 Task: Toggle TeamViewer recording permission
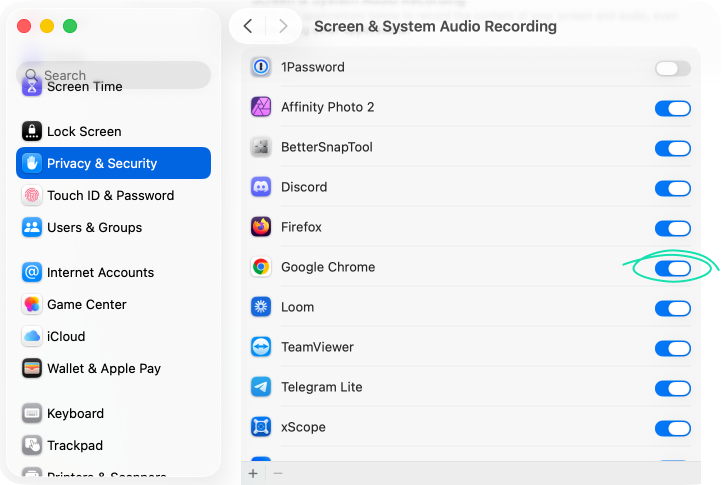[x=673, y=349]
